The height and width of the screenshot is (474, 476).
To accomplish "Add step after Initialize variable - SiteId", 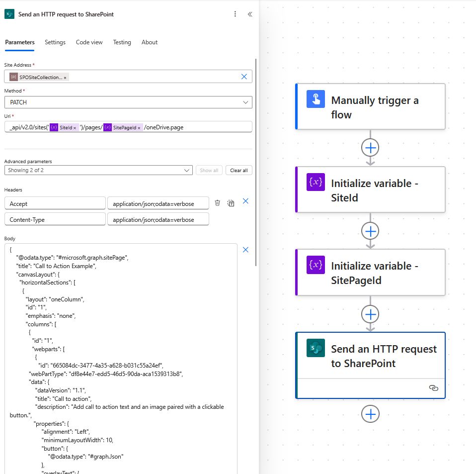I will [x=370, y=231].
